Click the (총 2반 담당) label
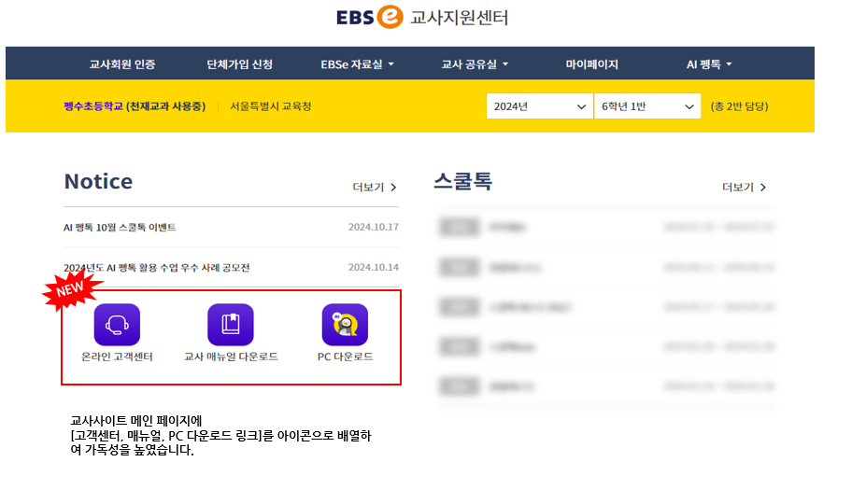The width and height of the screenshot is (866, 504). click(739, 106)
